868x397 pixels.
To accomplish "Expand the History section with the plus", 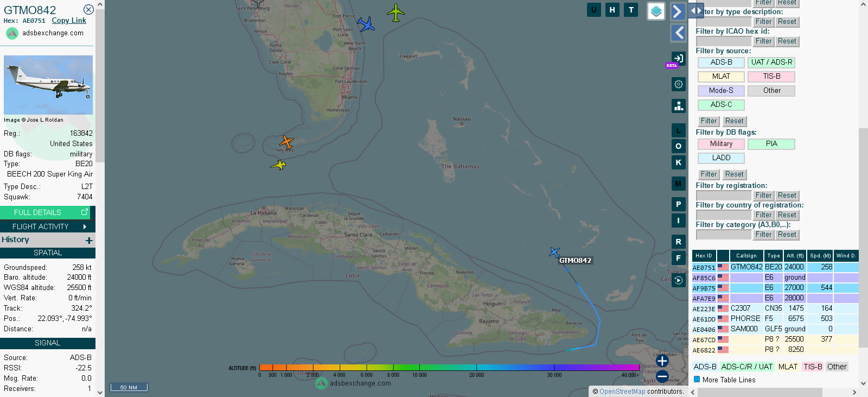I will point(89,240).
